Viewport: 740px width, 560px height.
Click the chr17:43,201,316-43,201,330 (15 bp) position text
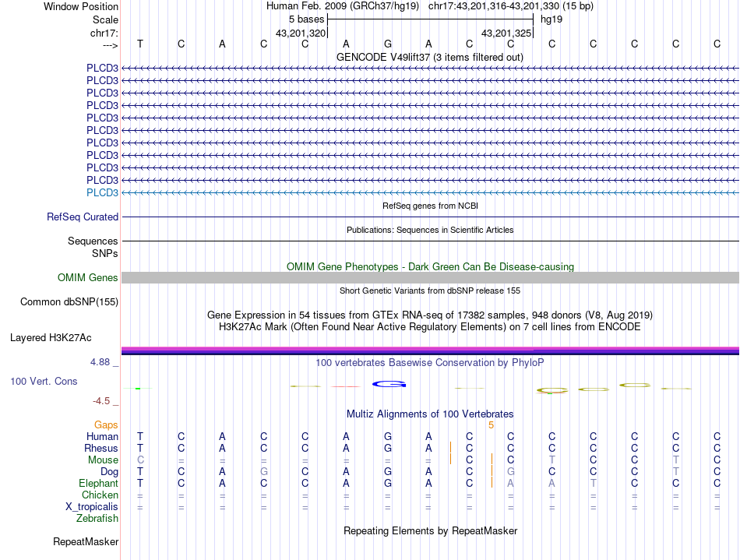point(511,6)
